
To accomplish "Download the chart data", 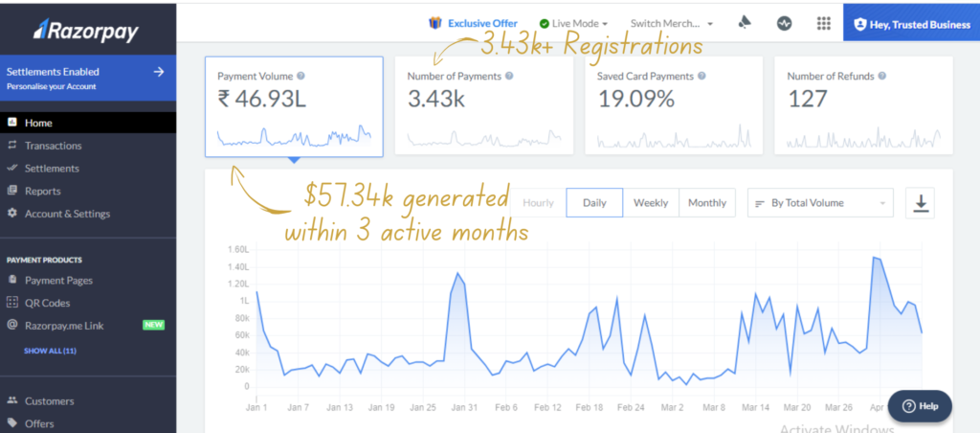I will pyautogui.click(x=920, y=203).
